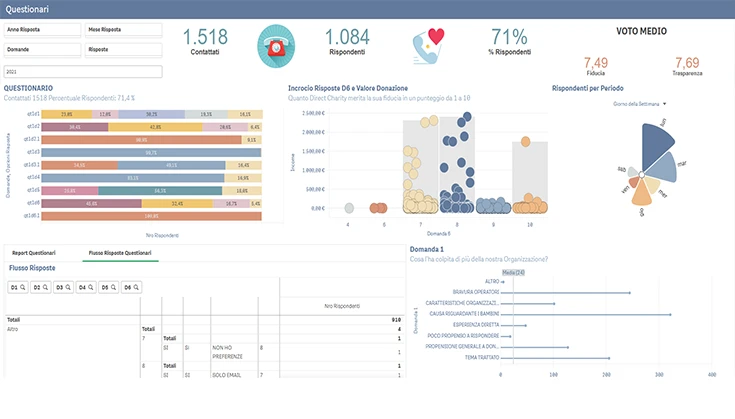Click the POCO PROPENSO A RISPONDERE label

point(463,336)
